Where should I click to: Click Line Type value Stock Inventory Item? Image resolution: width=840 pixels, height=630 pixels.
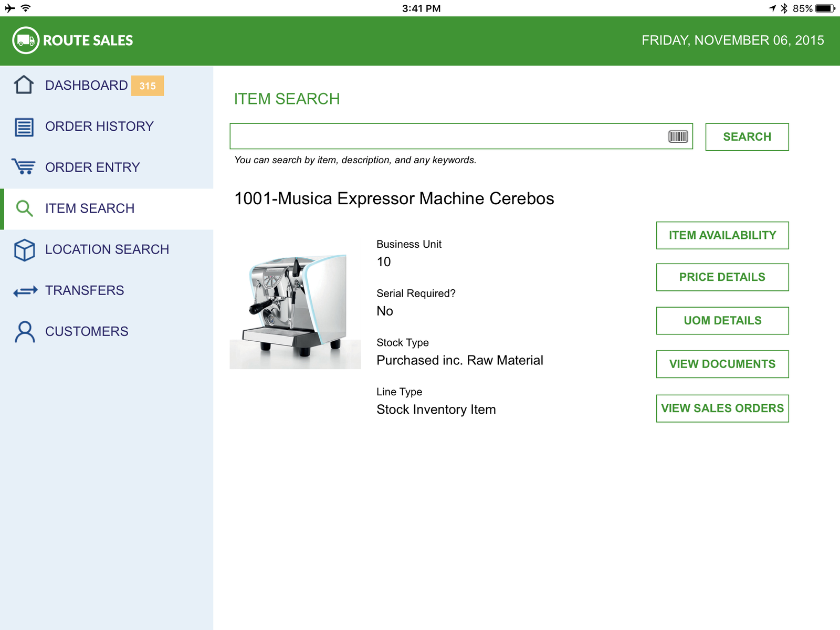click(x=436, y=409)
